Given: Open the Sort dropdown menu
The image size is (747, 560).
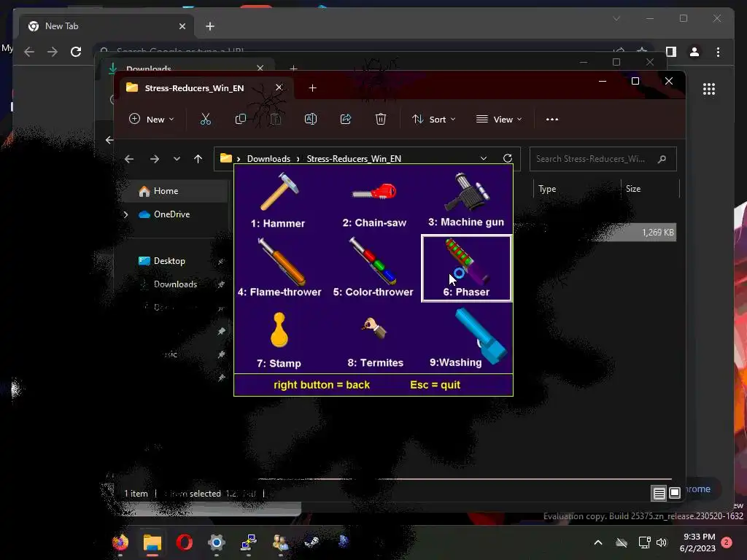Looking at the screenshot, I should coord(434,119).
